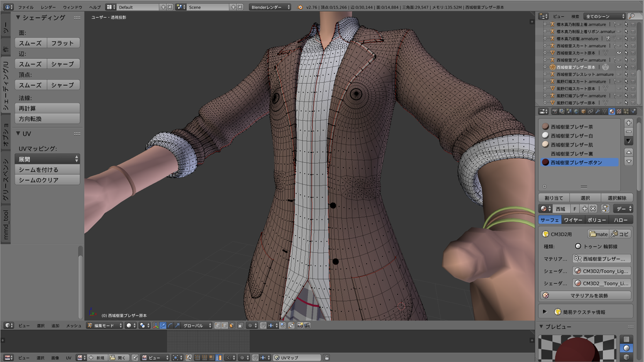Viewport: 644px width, 362px height.
Task: Switch to the ボリュー material tab
Action: [596, 220]
